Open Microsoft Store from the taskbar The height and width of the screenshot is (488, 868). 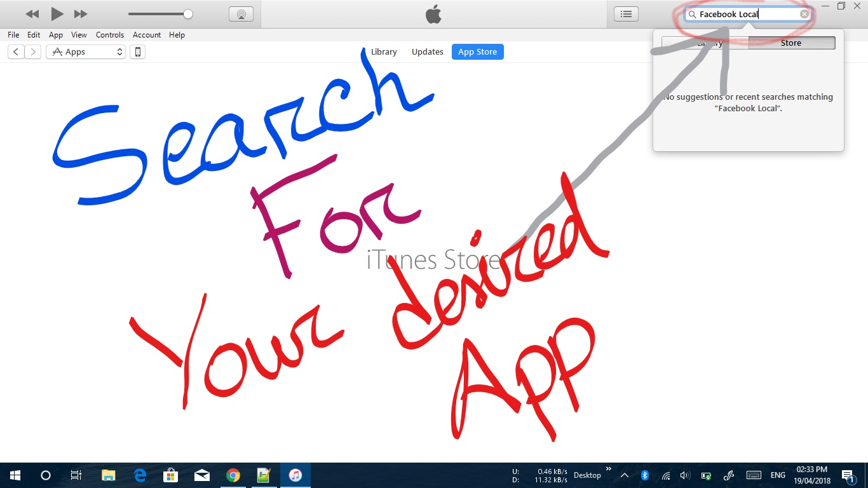tap(171, 475)
